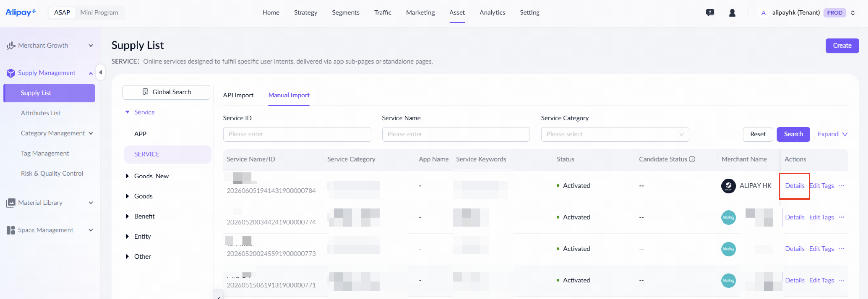This screenshot has width=868, height=299.
Task: Open the Service Category dropdown
Action: pyautogui.click(x=615, y=134)
